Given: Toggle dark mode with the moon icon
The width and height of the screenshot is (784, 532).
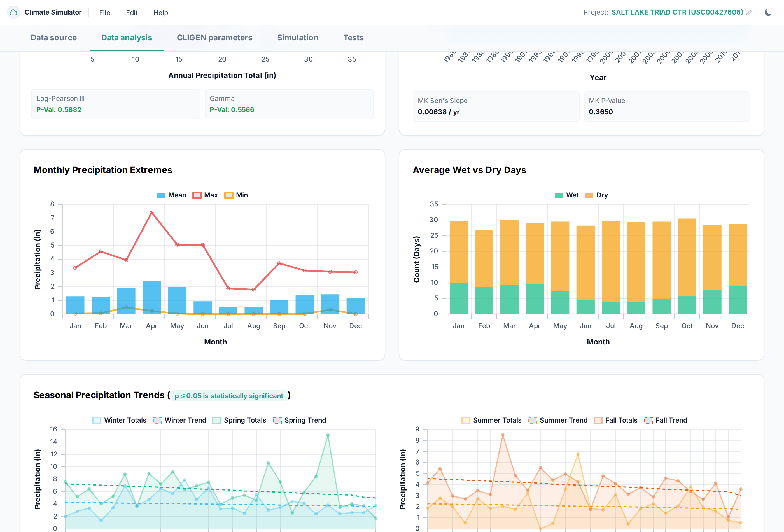Looking at the screenshot, I should point(768,13).
